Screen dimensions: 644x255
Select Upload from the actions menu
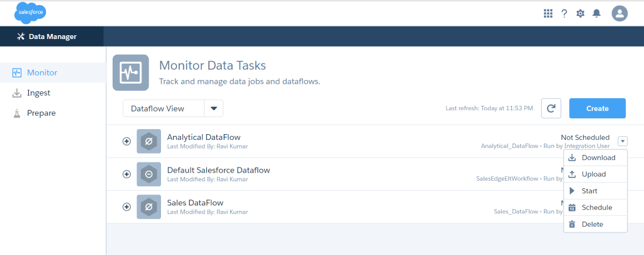pyautogui.click(x=596, y=174)
